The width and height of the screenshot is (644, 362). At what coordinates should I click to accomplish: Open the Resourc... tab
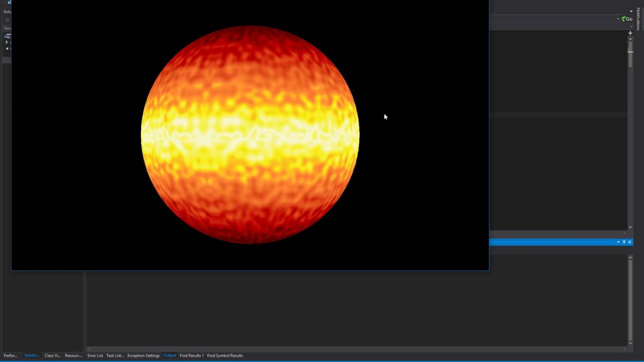pyautogui.click(x=73, y=355)
